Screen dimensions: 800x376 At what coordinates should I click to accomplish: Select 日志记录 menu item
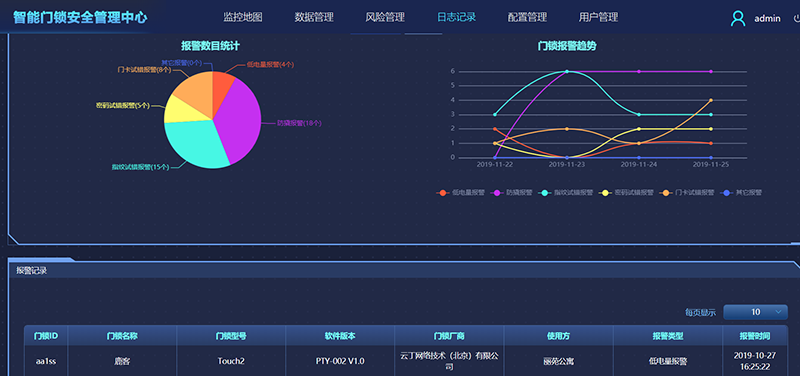[456, 17]
